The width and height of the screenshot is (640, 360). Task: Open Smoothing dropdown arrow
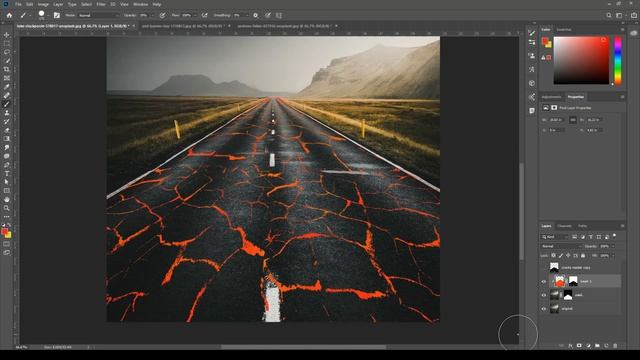(x=247, y=15)
